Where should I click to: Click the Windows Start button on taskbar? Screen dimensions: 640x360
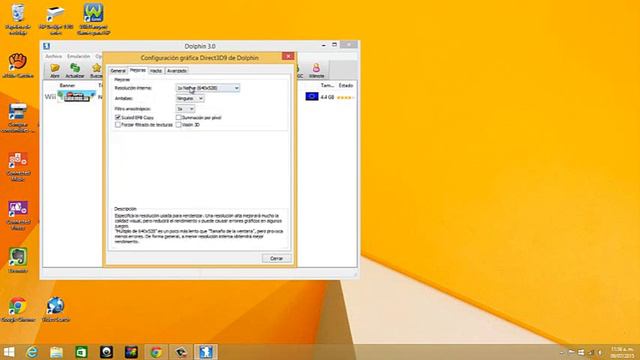click(9, 352)
